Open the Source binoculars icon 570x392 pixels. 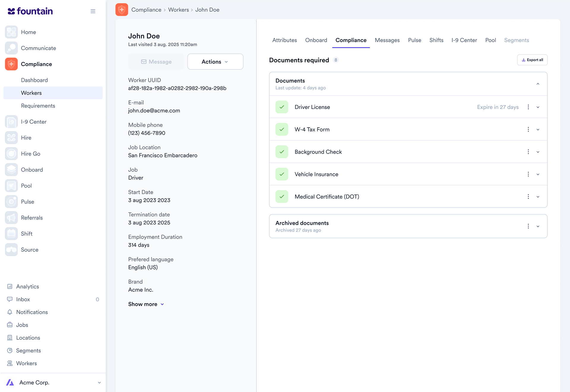(11, 250)
